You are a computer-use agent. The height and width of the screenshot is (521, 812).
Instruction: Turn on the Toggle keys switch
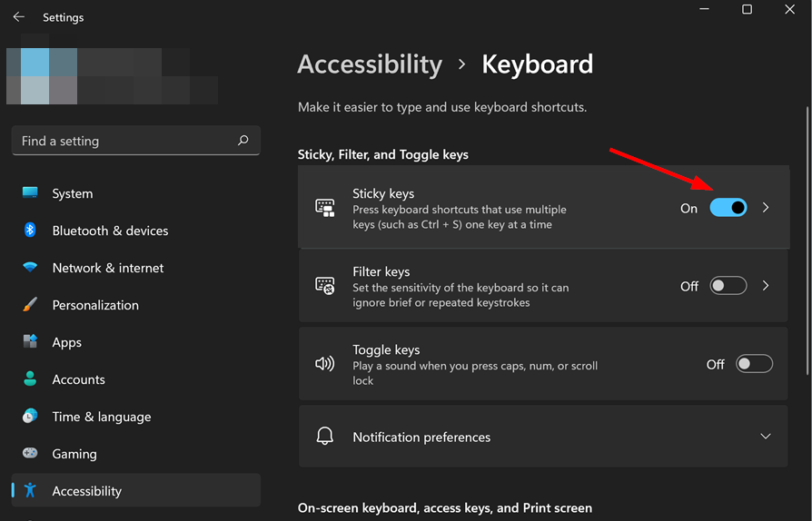pyautogui.click(x=754, y=364)
